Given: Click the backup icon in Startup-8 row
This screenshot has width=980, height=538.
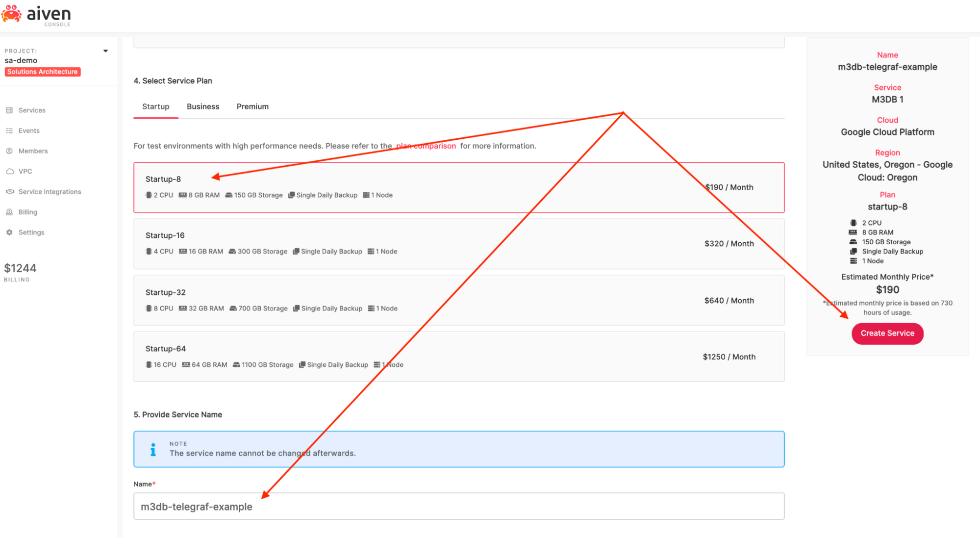Looking at the screenshot, I should tap(291, 195).
